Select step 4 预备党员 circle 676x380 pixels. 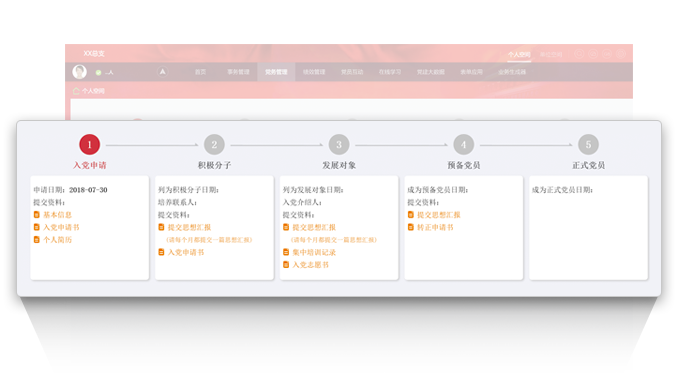[463, 144]
